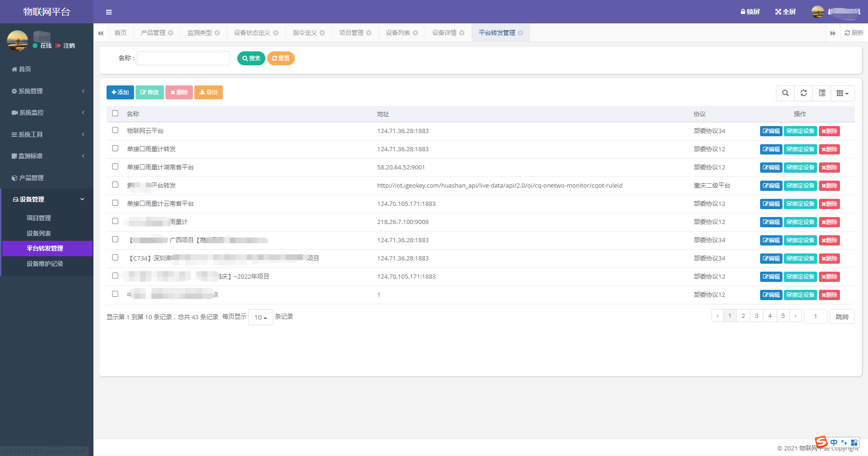Expand the 系统管理 sidebar menu
Screen dimensions: 868x456
47,91
